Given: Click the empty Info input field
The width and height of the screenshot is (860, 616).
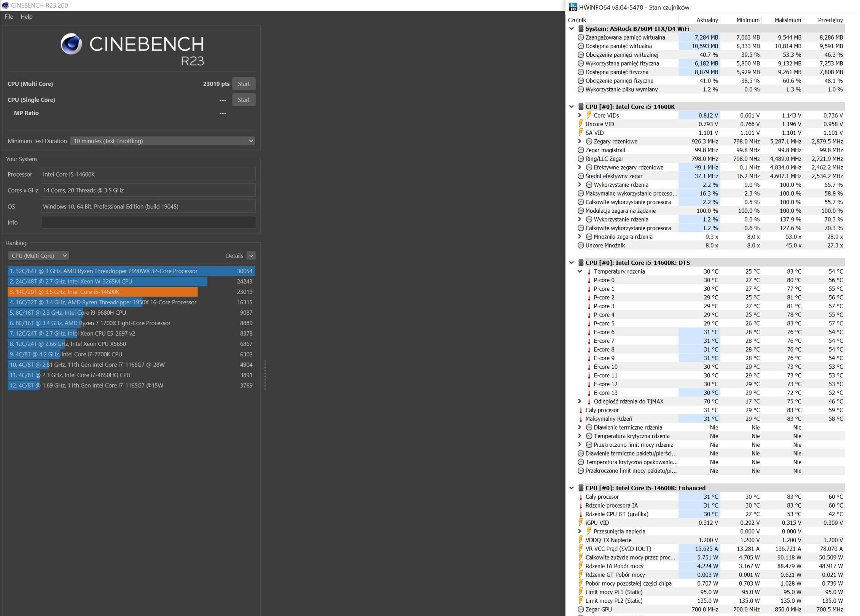Looking at the screenshot, I should coord(148,223).
